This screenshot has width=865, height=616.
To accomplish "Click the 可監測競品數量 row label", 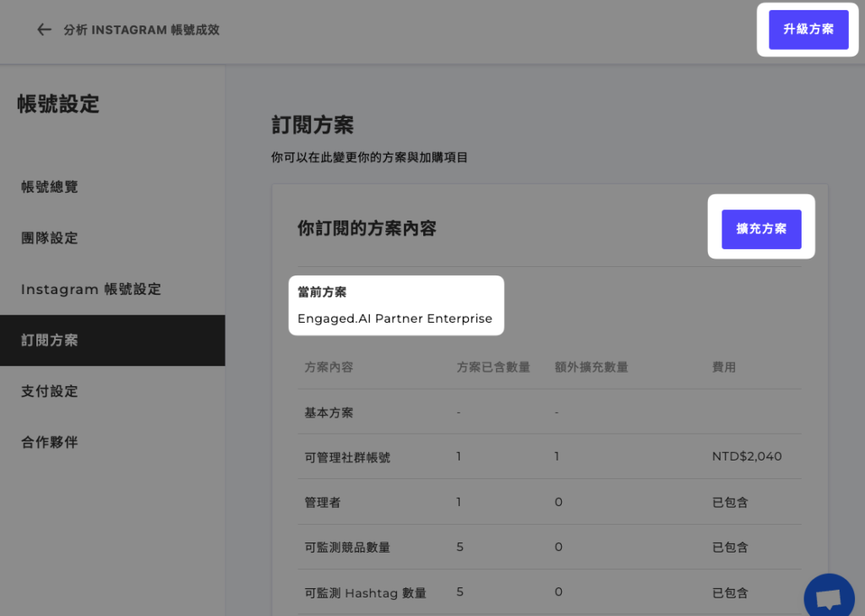I will [x=347, y=547].
